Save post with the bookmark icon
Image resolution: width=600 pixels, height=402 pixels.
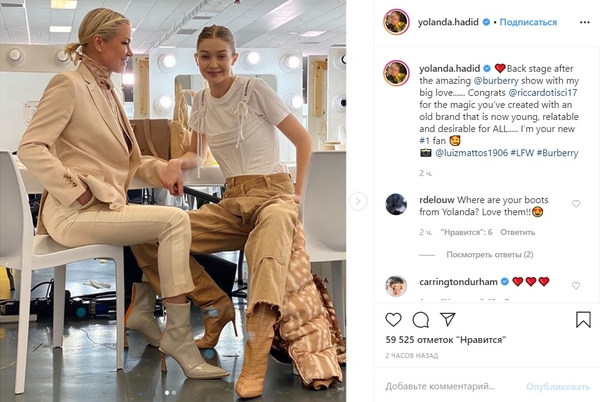pos(583,319)
